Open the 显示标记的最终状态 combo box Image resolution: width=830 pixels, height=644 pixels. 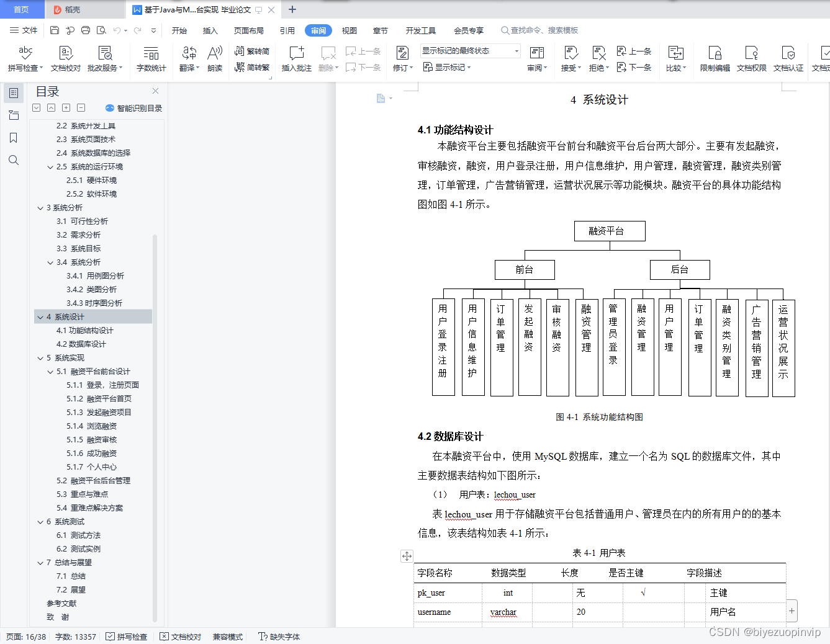click(471, 51)
